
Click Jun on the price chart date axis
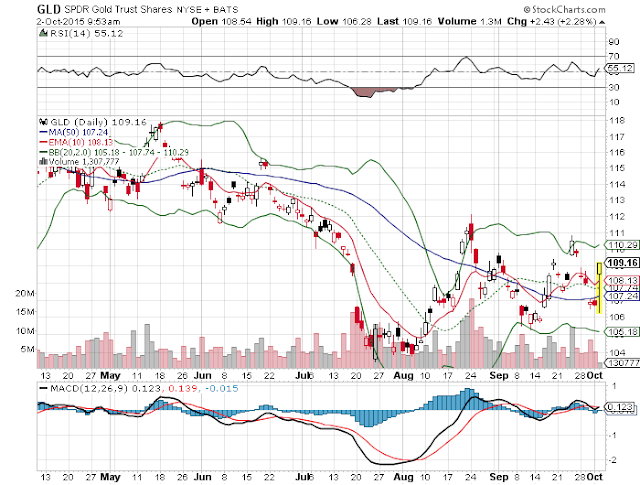[202, 376]
